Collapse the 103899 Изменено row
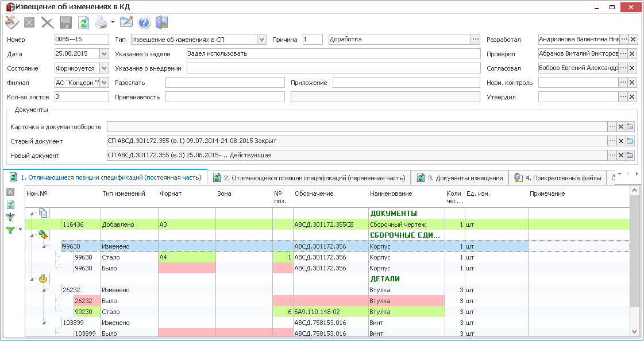 (44, 323)
